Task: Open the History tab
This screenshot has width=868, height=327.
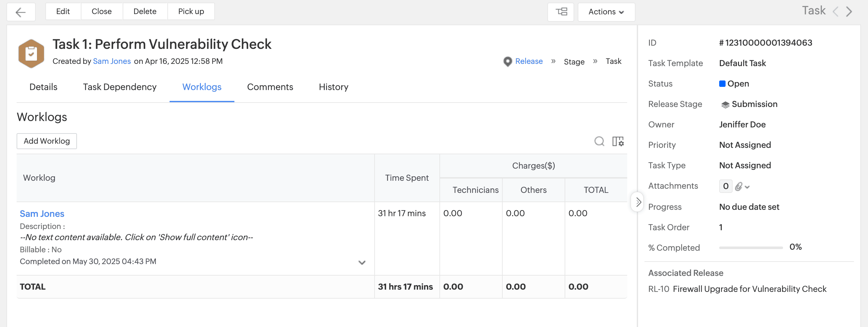Action: (333, 87)
